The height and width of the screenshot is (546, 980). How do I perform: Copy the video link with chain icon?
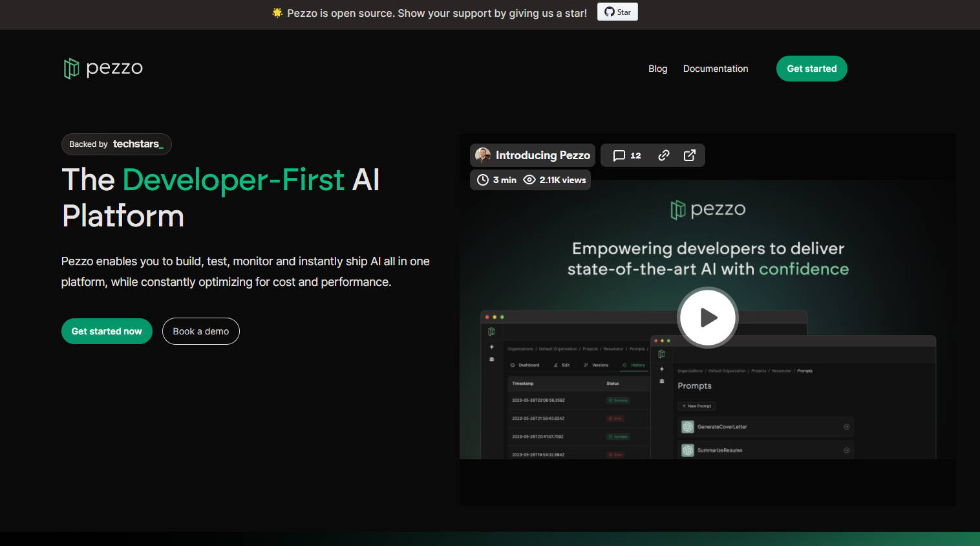pos(663,155)
